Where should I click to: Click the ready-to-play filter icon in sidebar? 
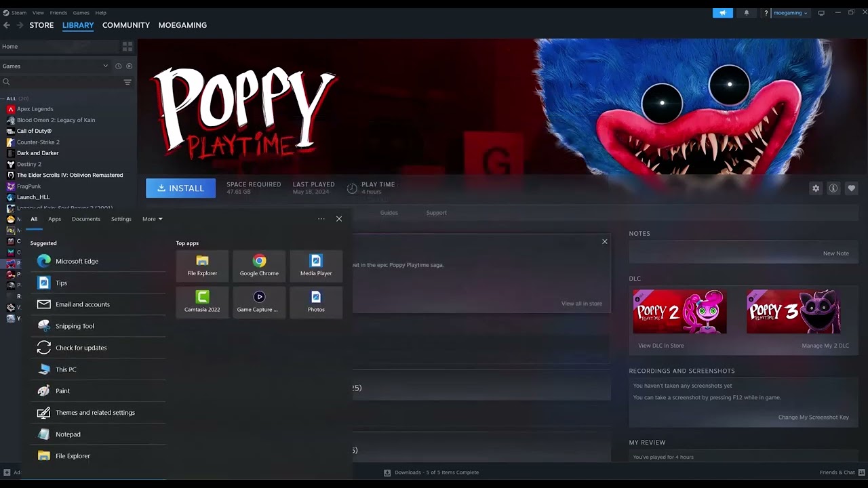tap(129, 66)
